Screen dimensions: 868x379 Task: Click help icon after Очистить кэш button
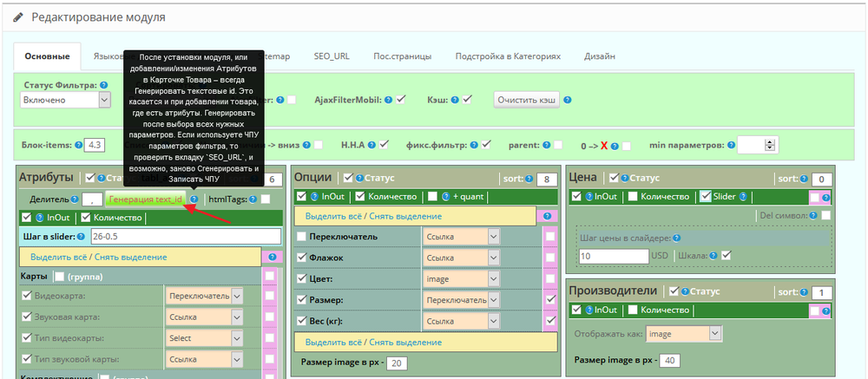click(x=567, y=100)
